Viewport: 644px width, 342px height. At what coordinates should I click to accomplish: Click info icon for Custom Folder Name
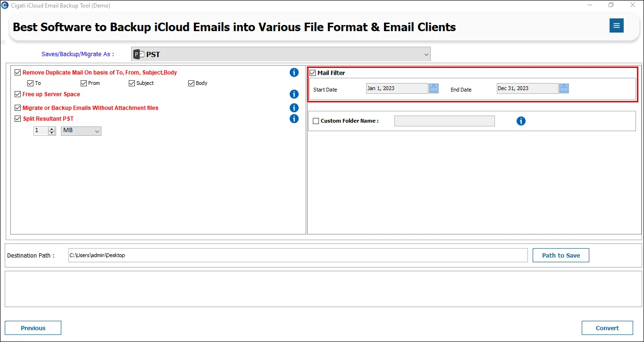(x=521, y=121)
